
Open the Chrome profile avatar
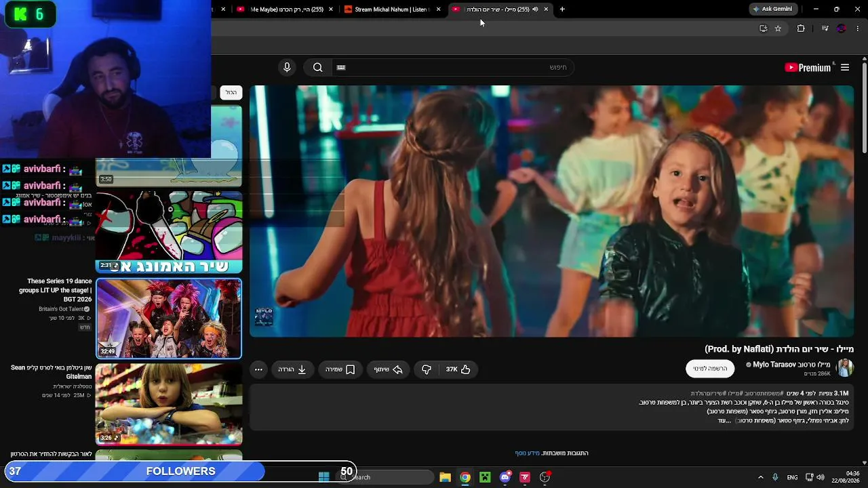click(x=842, y=28)
